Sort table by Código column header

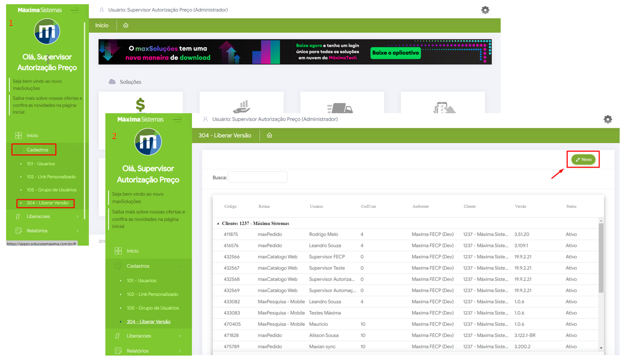click(230, 206)
